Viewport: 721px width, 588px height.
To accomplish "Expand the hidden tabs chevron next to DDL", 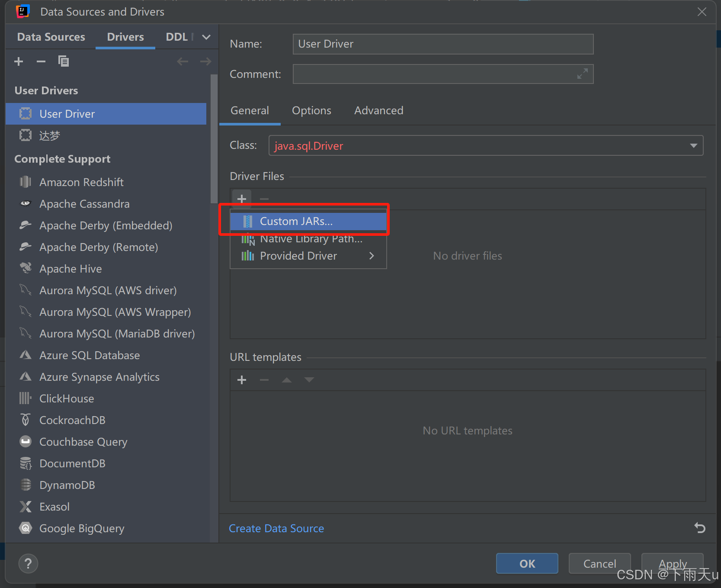I will pyautogui.click(x=206, y=37).
